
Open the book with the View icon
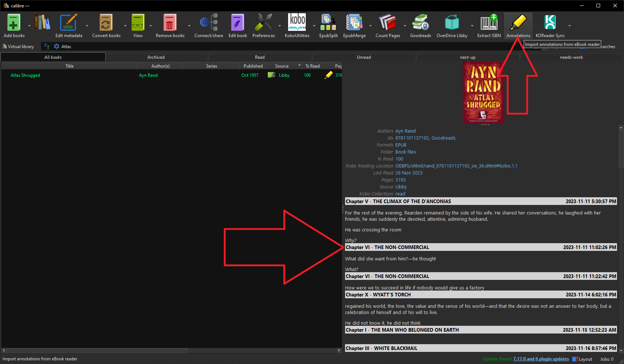138,23
